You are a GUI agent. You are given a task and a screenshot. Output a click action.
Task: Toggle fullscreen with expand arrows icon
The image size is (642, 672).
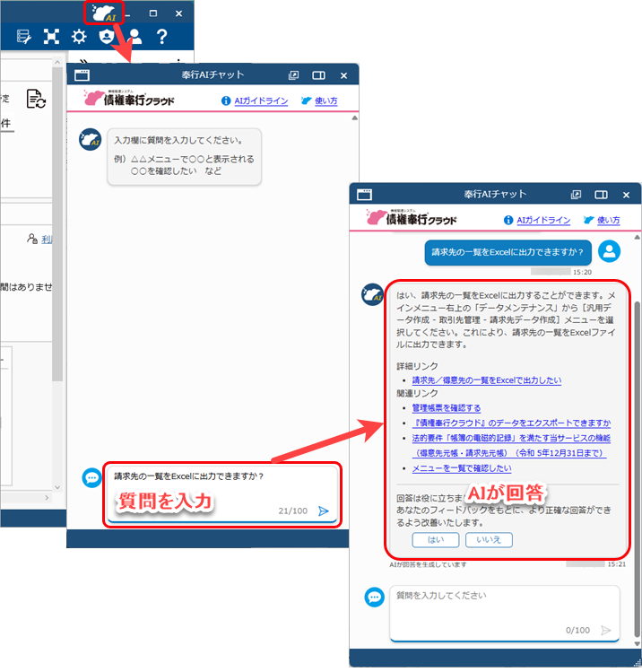51,37
